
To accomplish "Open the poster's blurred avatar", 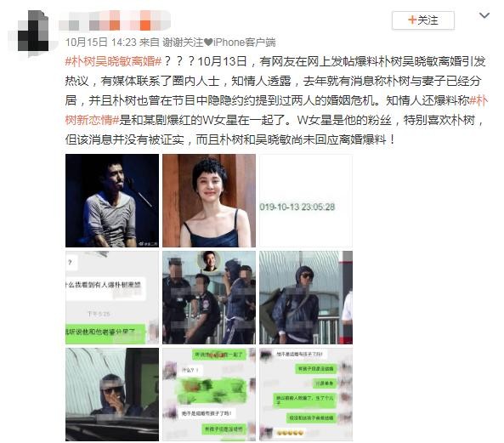I will pos(33,31).
